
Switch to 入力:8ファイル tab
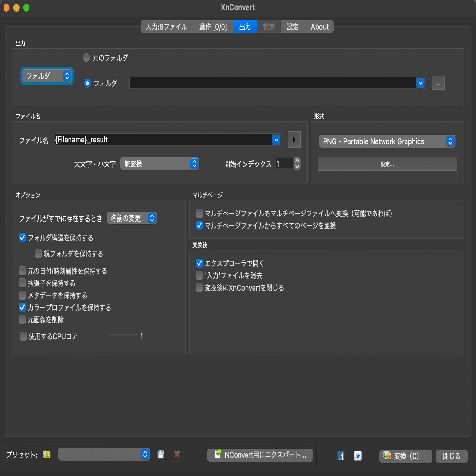[167, 27]
